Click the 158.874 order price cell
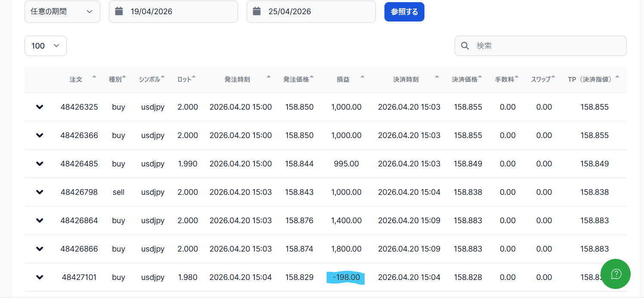Screen dimensions: 644x298 pyautogui.click(x=299, y=249)
